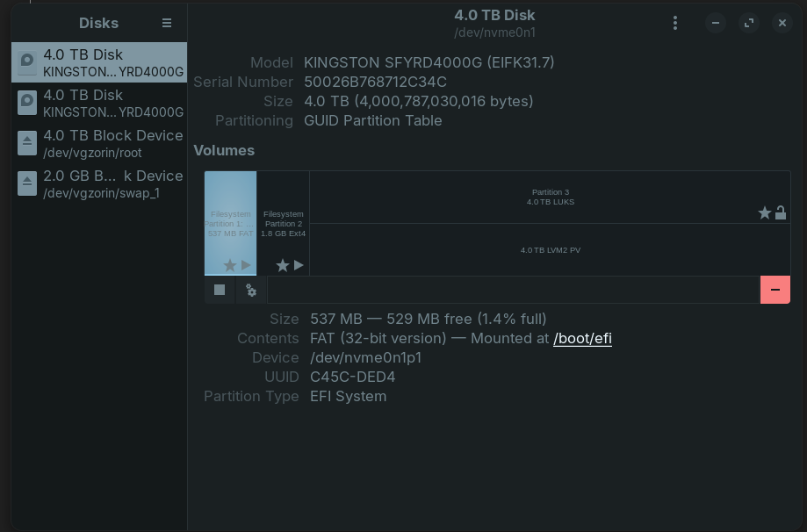Open additional partition options gears menu

click(251, 290)
